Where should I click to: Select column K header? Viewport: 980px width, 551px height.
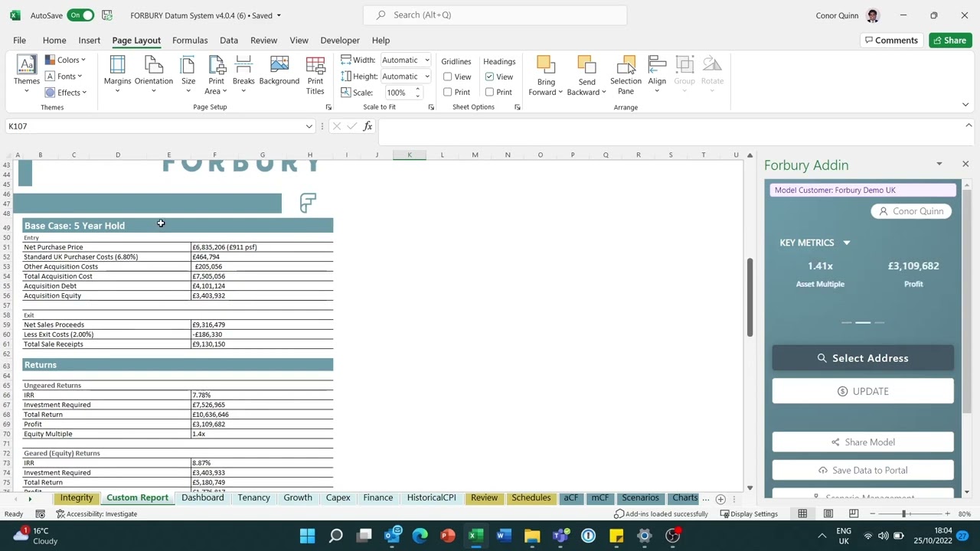click(410, 155)
